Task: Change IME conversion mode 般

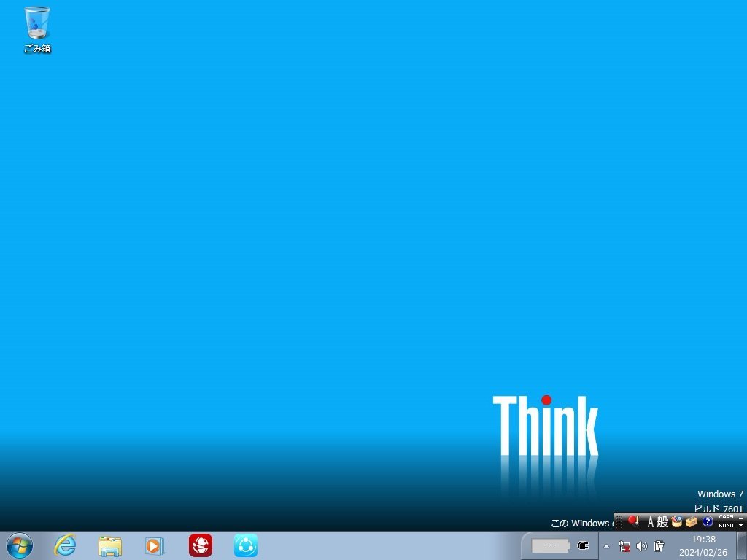Action: (662, 522)
